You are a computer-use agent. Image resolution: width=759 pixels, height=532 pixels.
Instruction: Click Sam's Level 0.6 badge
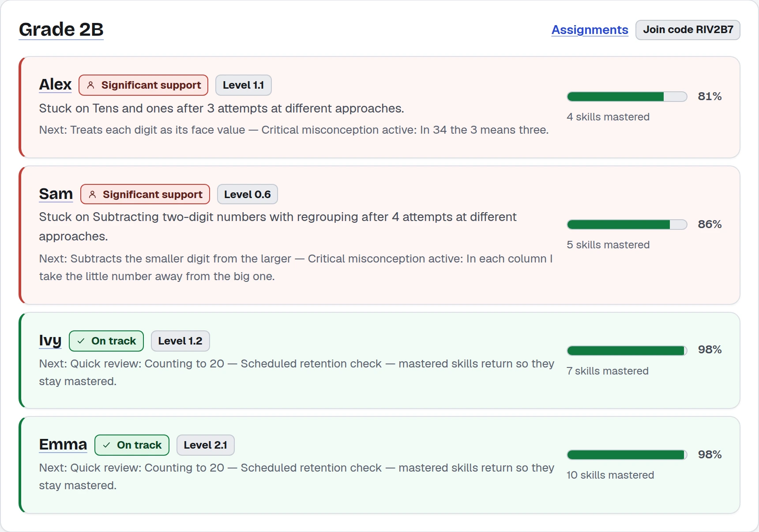247,195
